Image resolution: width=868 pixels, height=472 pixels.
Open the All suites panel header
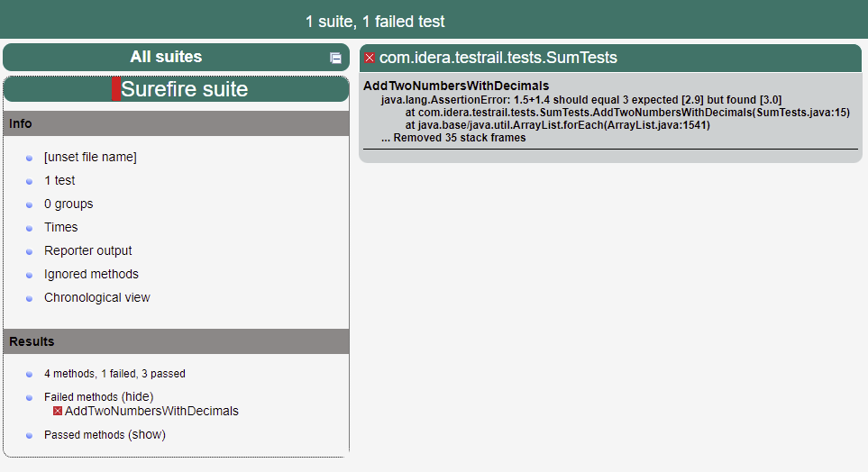point(166,57)
